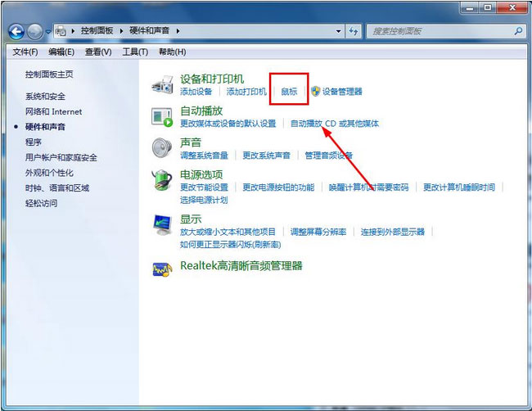Select 硬件和声音 in the sidebar
532x411 pixels.
click(x=45, y=127)
